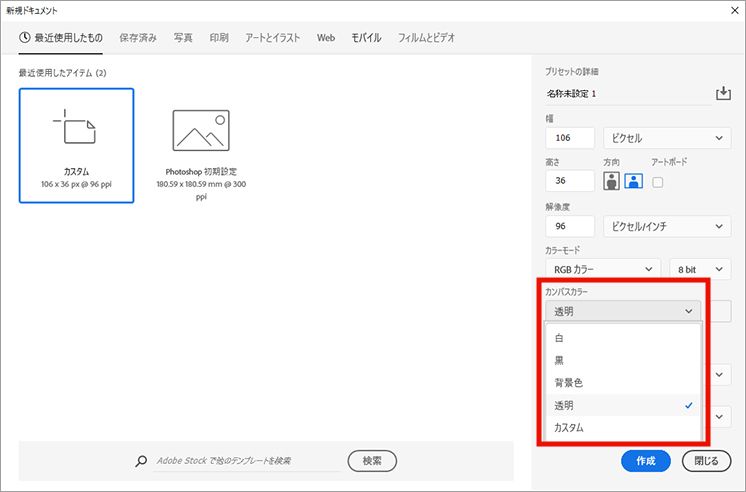Switch to the 印刷 tab
This screenshot has width=746, height=492.
[x=219, y=38]
